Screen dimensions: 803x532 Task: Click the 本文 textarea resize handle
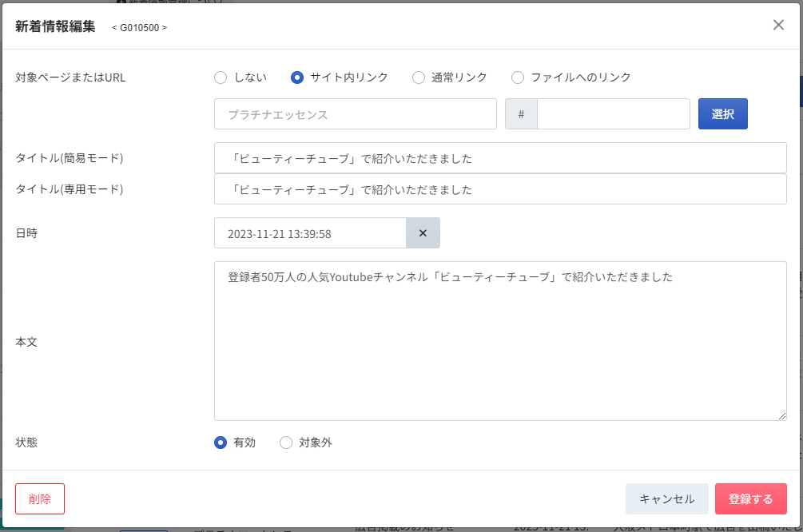782,416
